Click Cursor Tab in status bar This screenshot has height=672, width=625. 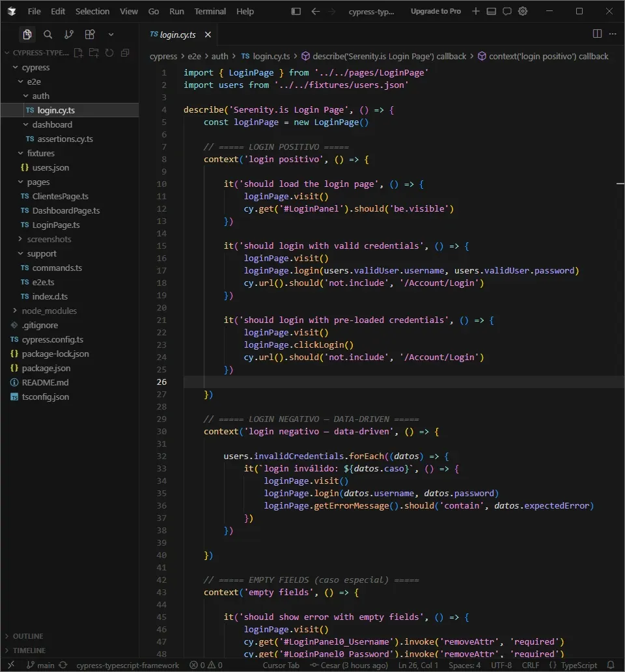[x=281, y=665]
